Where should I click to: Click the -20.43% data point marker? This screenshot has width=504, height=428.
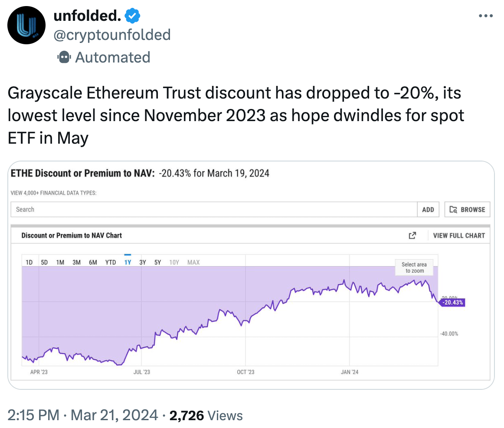click(x=452, y=303)
